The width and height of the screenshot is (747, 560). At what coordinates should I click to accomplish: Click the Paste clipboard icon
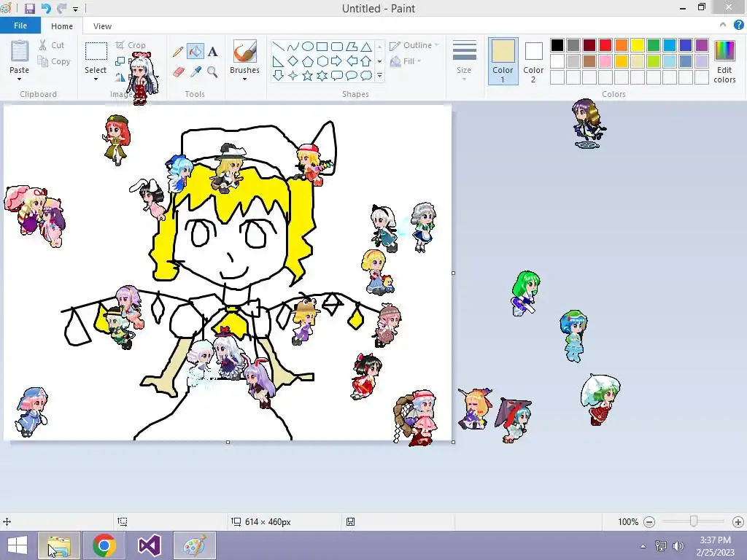pos(20,51)
